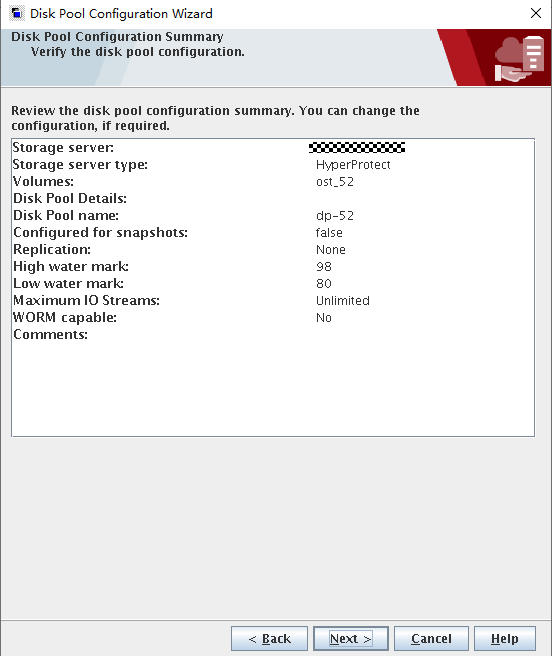552x656 pixels.
Task: Click the Unlimited Maximum IO Streams value
Action: coord(343,301)
